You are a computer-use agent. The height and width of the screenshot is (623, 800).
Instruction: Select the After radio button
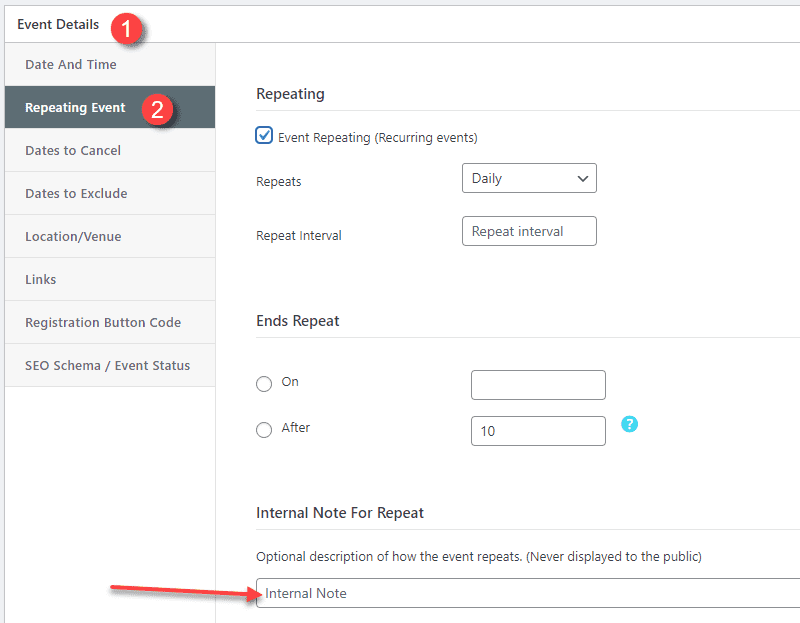pos(264,430)
